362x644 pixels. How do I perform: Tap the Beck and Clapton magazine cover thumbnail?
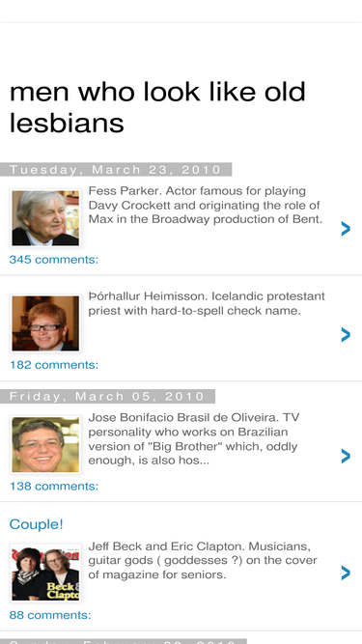point(45,574)
